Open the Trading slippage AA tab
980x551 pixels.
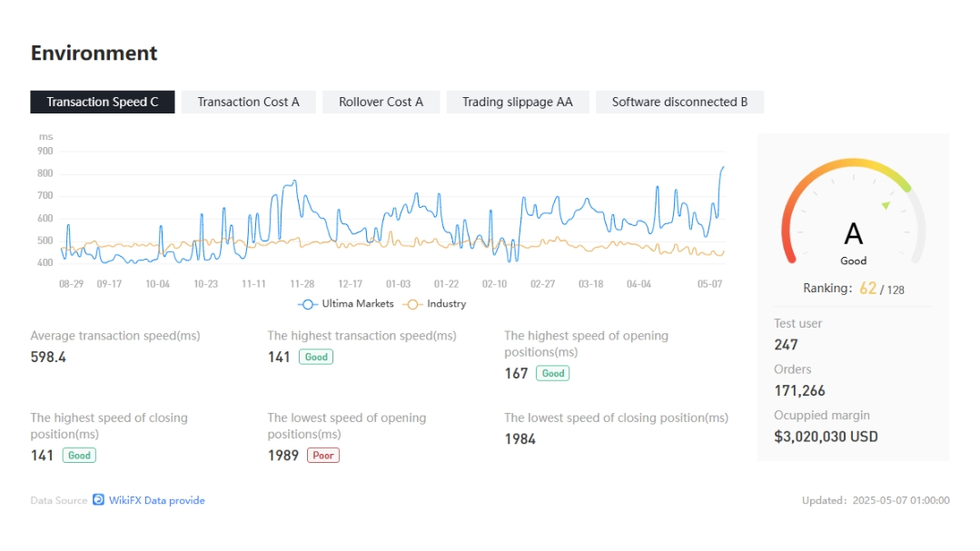[518, 102]
